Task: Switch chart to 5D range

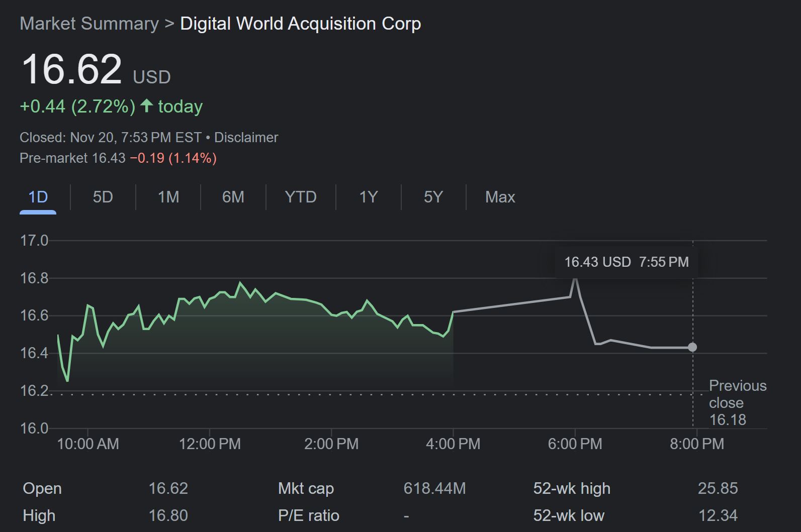Action: [x=103, y=197]
